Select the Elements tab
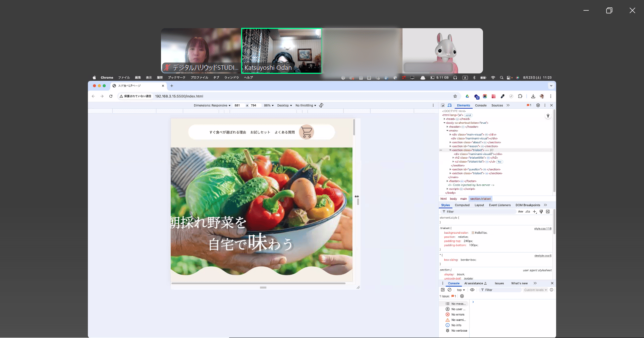 point(464,105)
